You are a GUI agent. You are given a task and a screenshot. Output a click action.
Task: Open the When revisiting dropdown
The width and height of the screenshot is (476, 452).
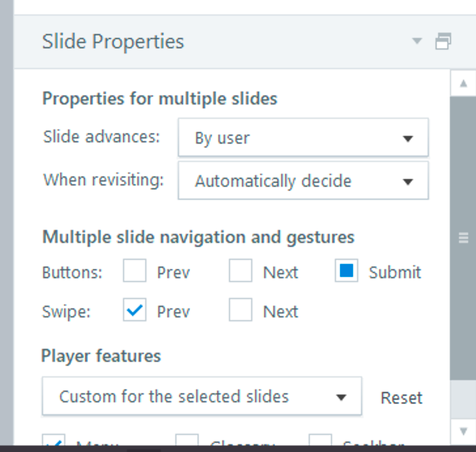tap(303, 181)
